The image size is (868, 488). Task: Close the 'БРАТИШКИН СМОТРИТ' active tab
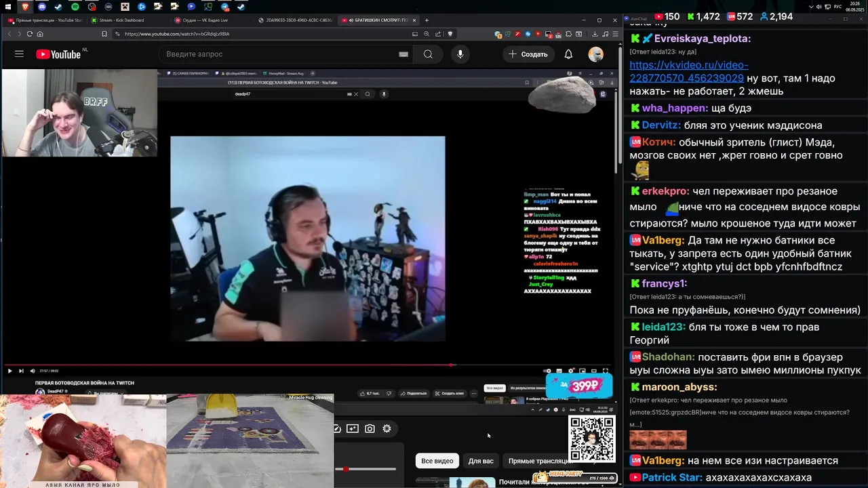click(x=414, y=20)
